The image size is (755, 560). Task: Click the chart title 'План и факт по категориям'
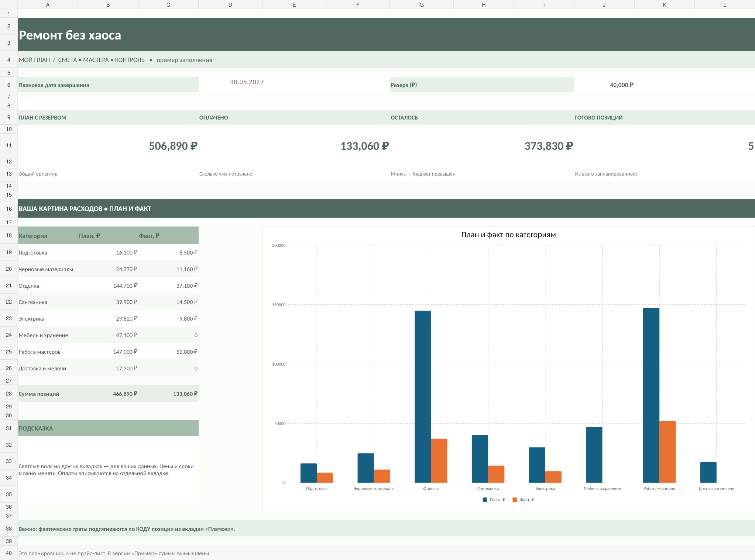[x=508, y=235]
